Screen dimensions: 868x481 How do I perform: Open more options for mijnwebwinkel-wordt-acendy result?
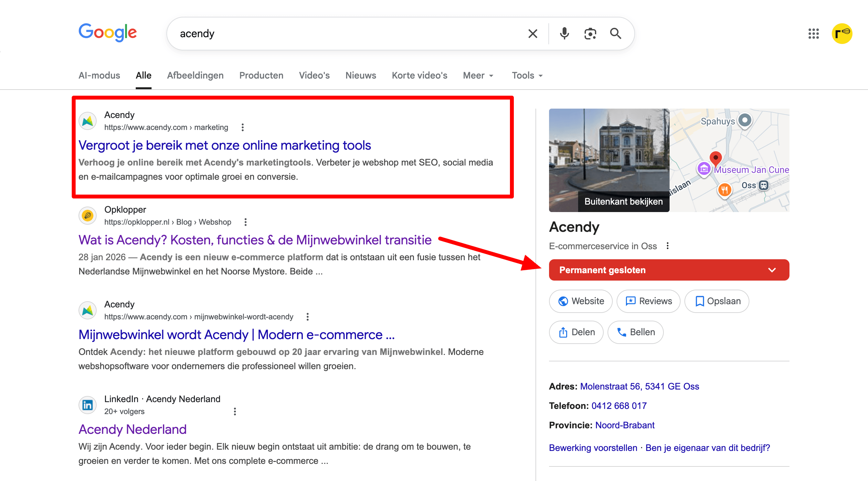(308, 317)
